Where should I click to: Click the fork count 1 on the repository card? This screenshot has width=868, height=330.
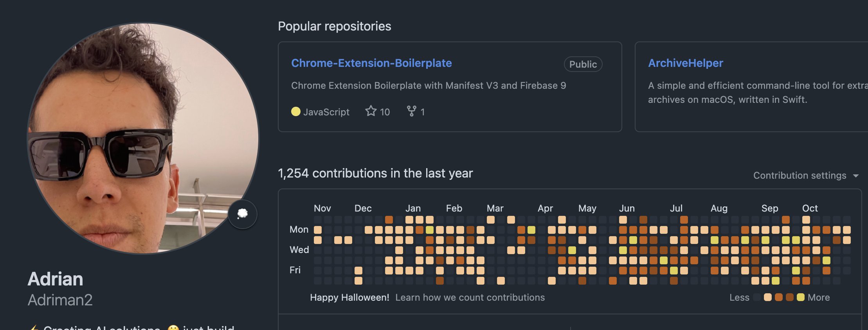tap(423, 112)
